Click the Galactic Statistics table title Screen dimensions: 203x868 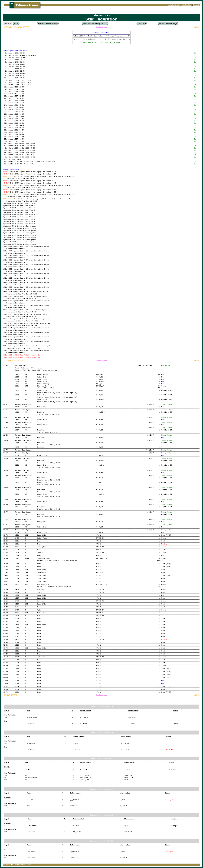coord(101,33)
